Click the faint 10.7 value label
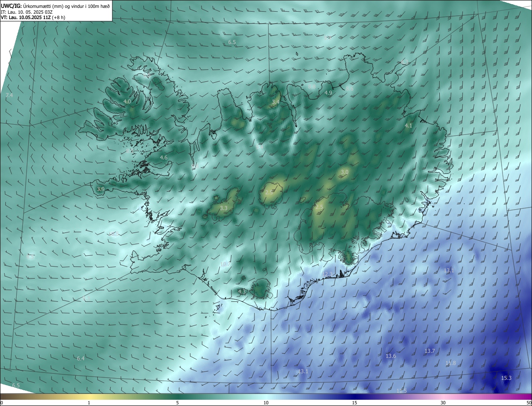Viewport: 532px width, 406px height. tap(225, 264)
